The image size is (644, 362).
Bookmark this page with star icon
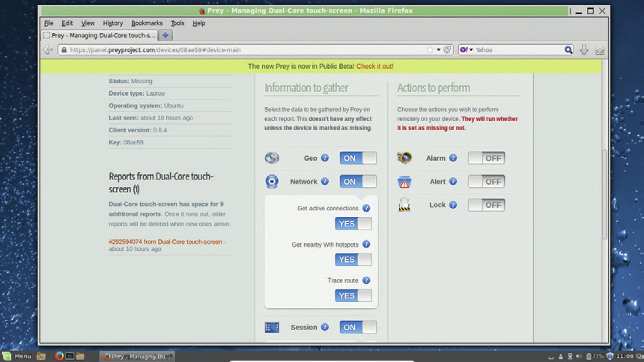coord(430,49)
